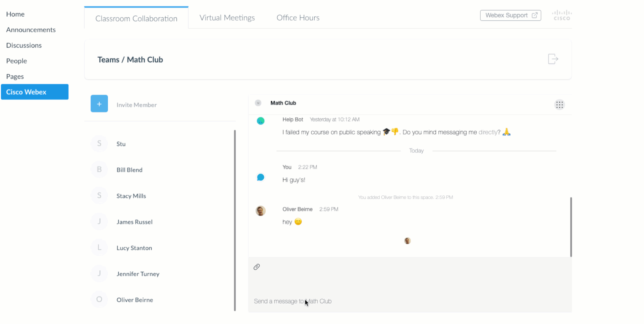
Task: Click the paperclip attachment icon
Action: [257, 267]
